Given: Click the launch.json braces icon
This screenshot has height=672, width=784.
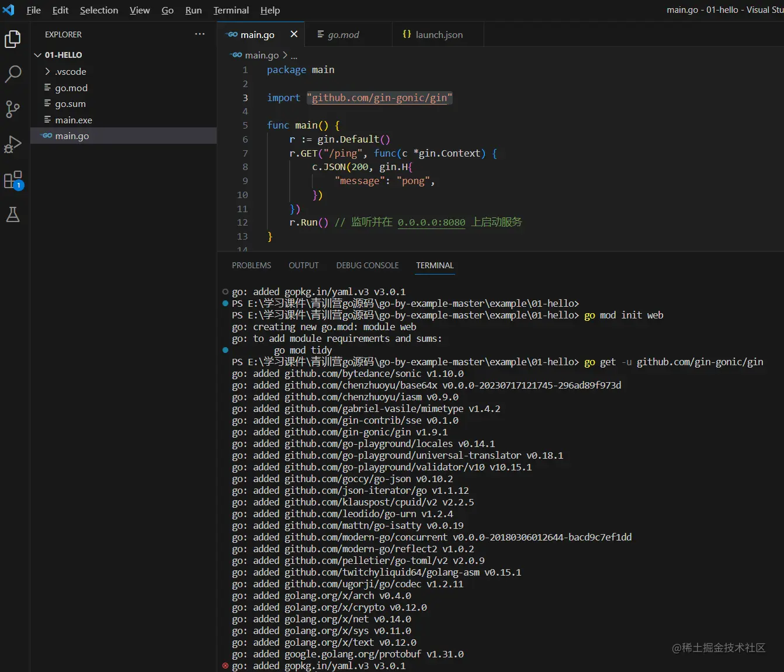Looking at the screenshot, I should (407, 34).
